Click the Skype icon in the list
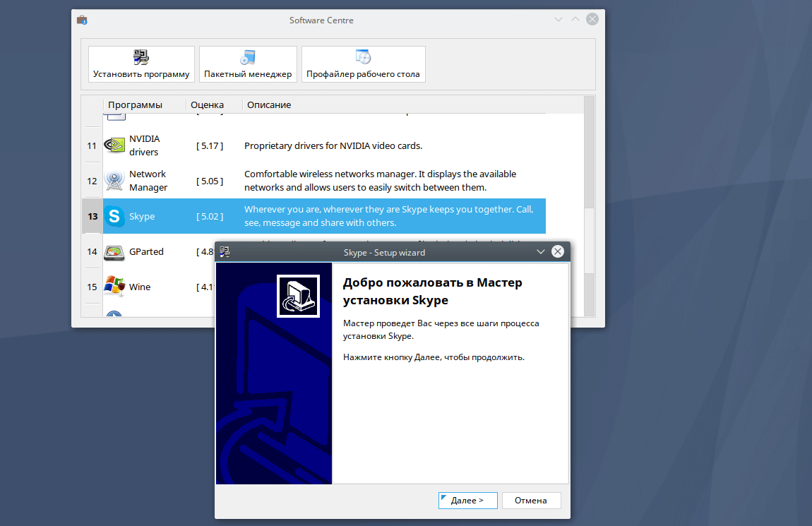 tap(114, 216)
